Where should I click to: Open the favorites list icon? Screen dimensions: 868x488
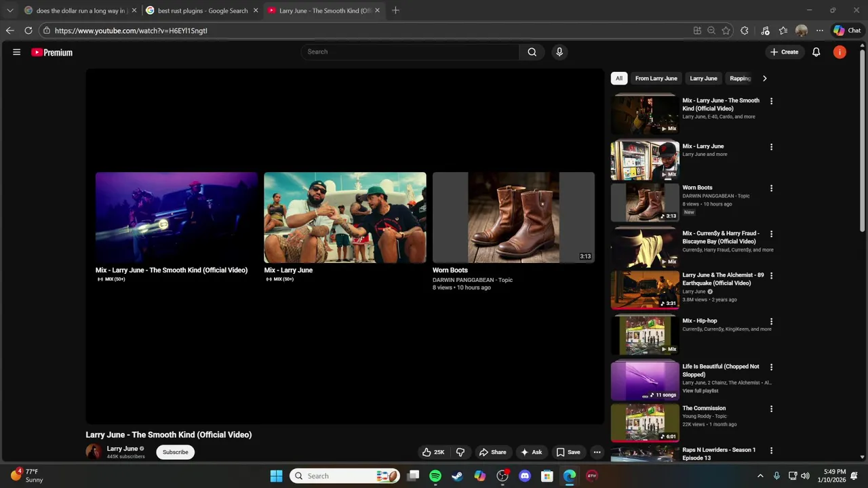tap(783, 30)
